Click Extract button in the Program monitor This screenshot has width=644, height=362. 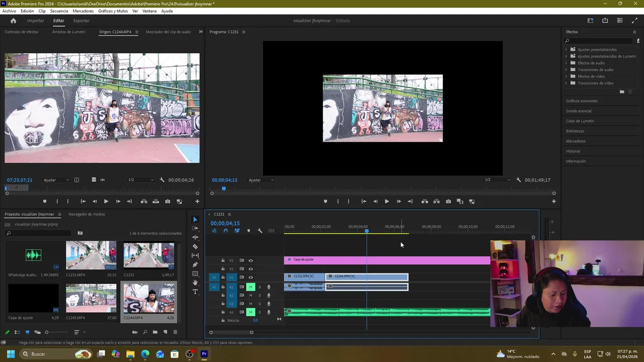(x=436, y=202)
